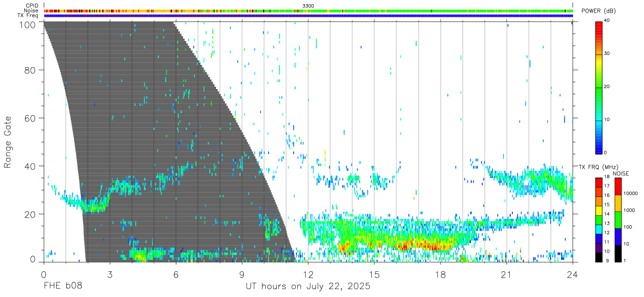
Task: Click range gate label 60
Action: (x=30, y=118)
